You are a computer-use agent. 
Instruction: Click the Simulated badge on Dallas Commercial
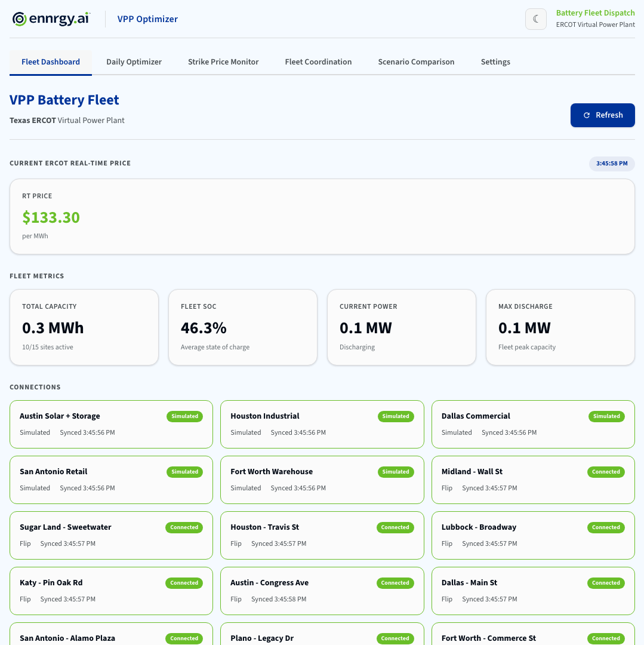[606, 416]
